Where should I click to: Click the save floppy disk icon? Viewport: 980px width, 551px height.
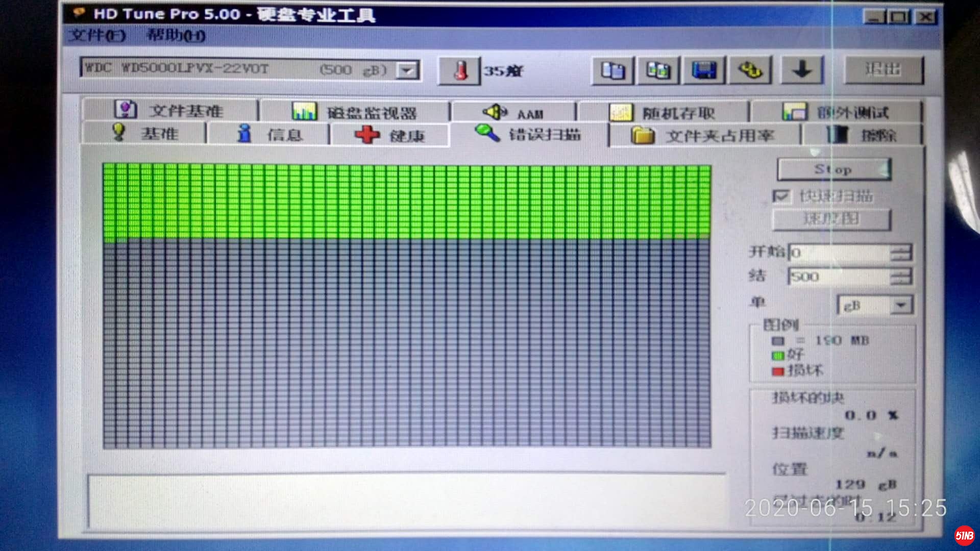tap(704, 70)
